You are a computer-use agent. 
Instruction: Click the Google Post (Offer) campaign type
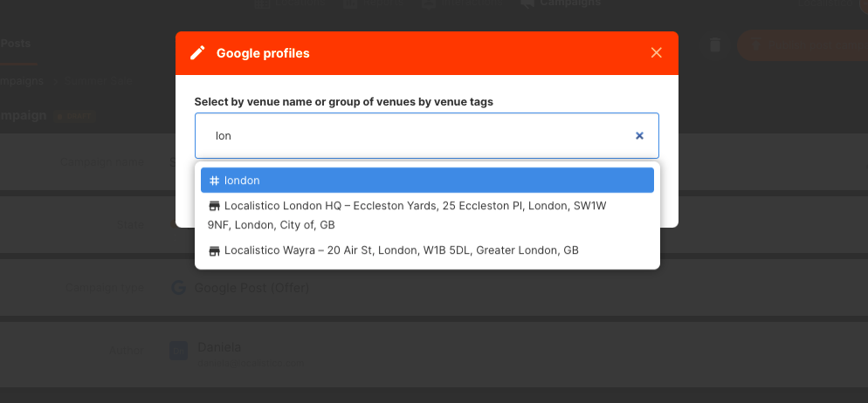pyautogui.click(x=251, y=288)
